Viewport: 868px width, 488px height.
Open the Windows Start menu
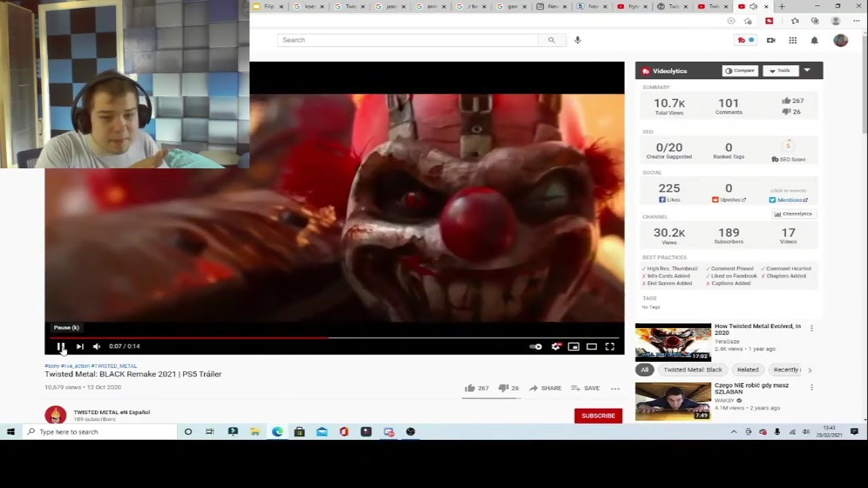(x=11, y=432)
